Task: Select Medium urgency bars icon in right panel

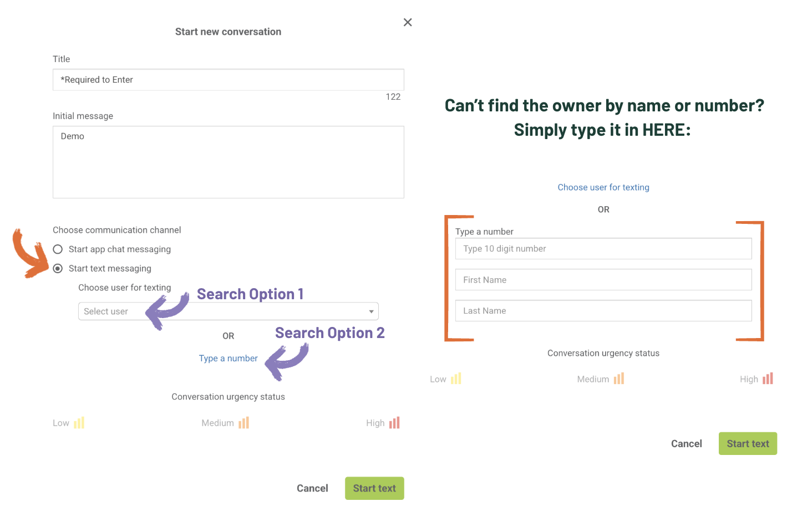Action: coord(619,378)
